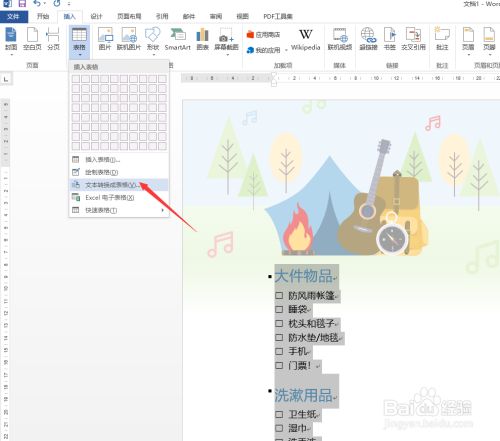Click the first cell of insert-table grid
The height and width of the screenshot is (441, 500).
[76, 79]
